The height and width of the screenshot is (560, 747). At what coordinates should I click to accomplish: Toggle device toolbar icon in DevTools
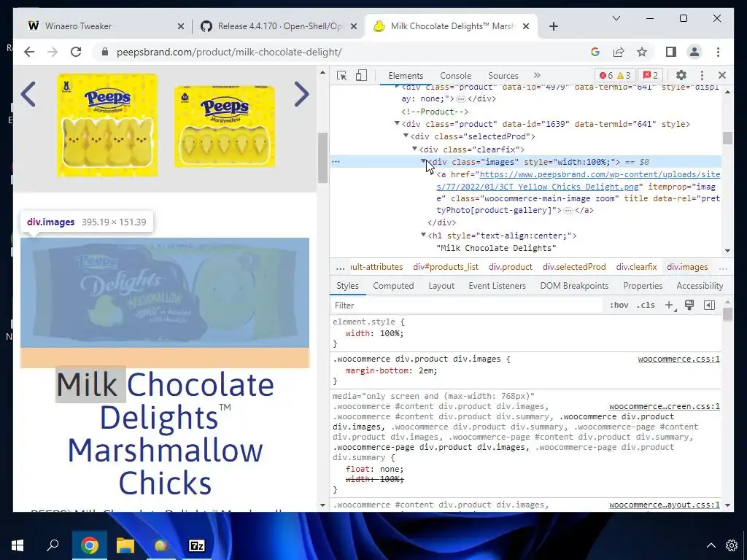[362, 75]
